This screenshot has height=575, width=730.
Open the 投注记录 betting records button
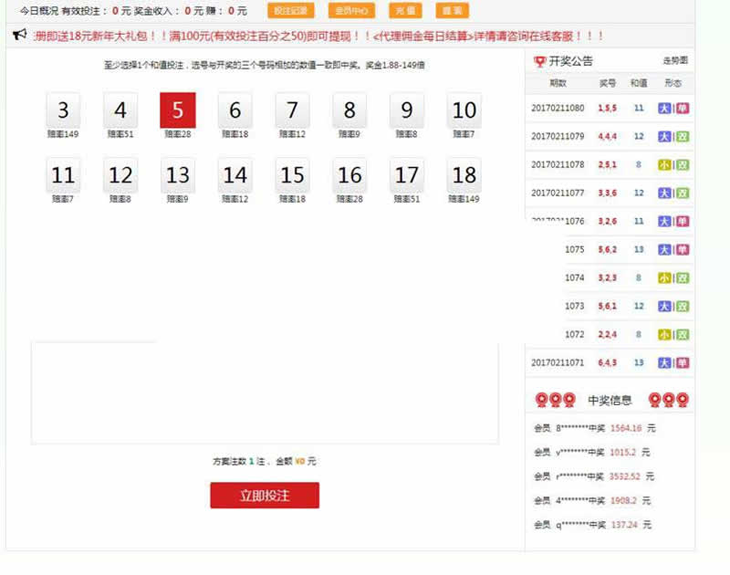291,11
